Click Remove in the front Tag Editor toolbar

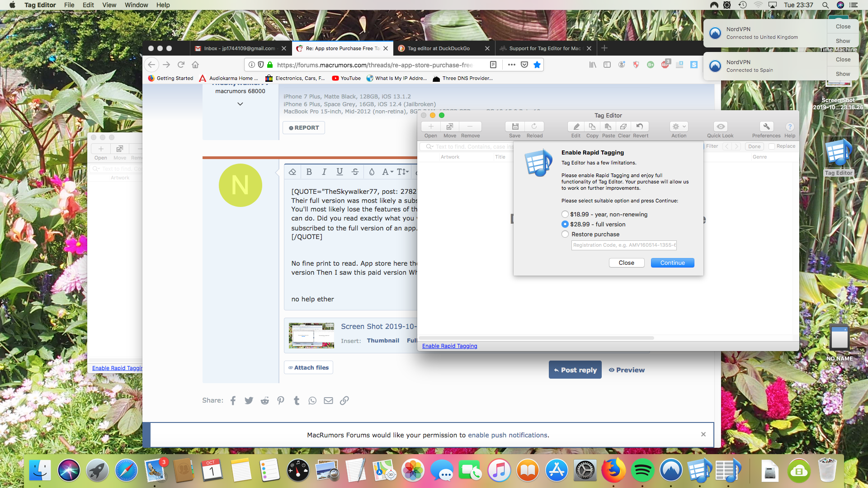click(x=470, y=127)
